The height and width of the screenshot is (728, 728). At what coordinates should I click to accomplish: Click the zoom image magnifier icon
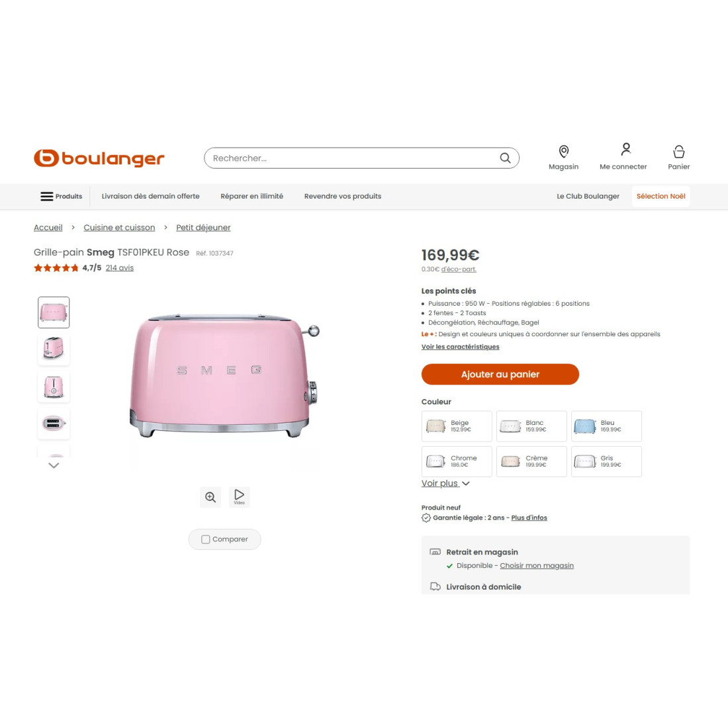click(210, 497)
